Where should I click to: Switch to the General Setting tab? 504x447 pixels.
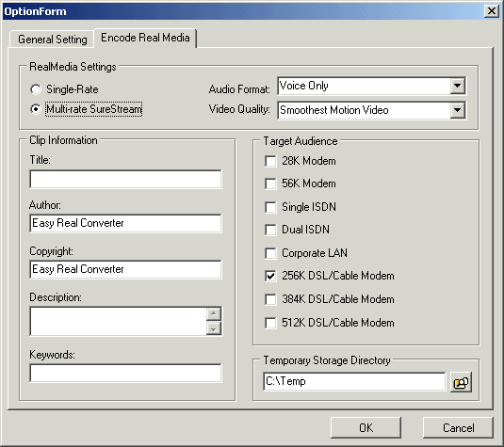coord(53,40)
